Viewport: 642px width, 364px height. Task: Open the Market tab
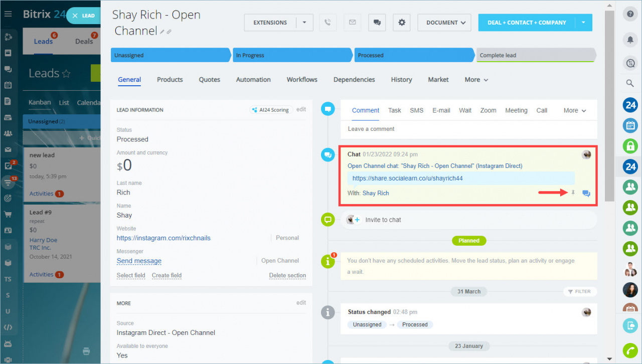pyautogui.click(x=438, y=80)
